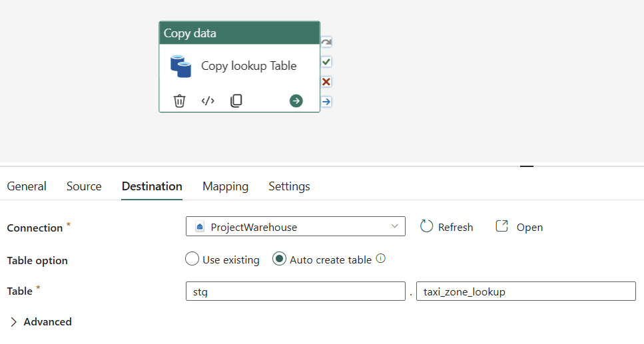
Task: Open the ProjectWarehouse connection
Action: click(x=519, y=227)
